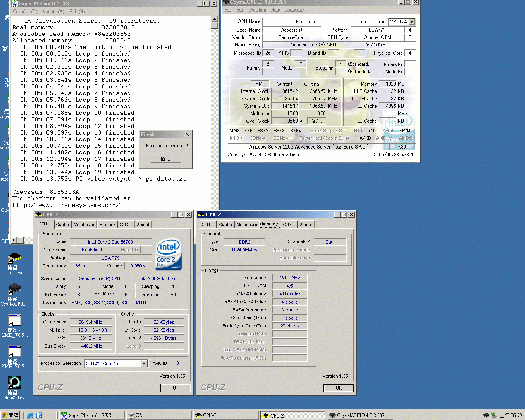The height and width of the screenshot is (420, 525).
Task: Open the Function menu in CrystalCPUID
Action: click(x=257, y=10)
